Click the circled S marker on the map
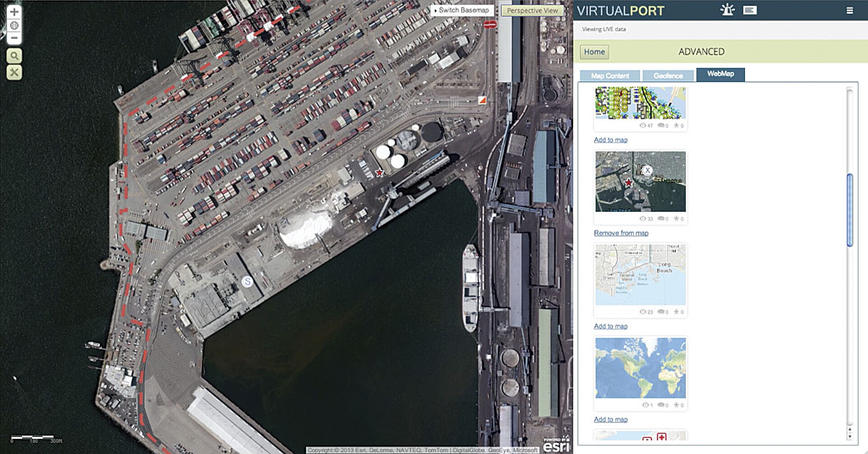 point(248,281)
